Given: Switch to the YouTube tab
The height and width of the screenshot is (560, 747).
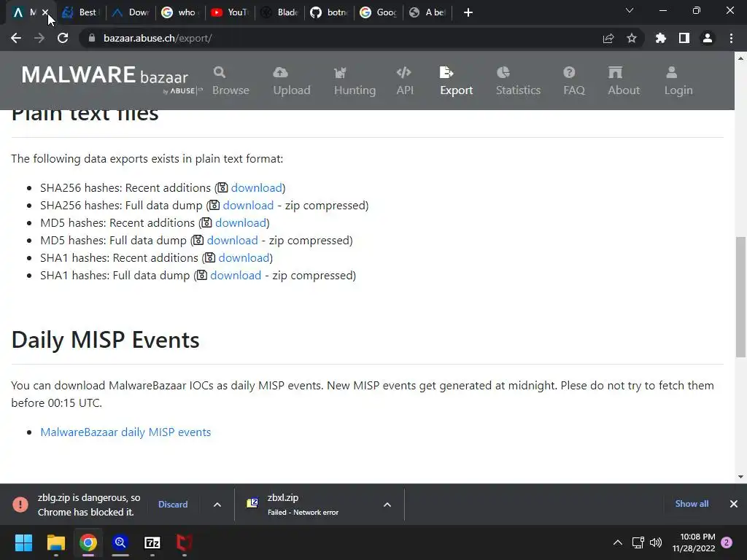Looking at the screenshot, I should [x=231, y=12].
